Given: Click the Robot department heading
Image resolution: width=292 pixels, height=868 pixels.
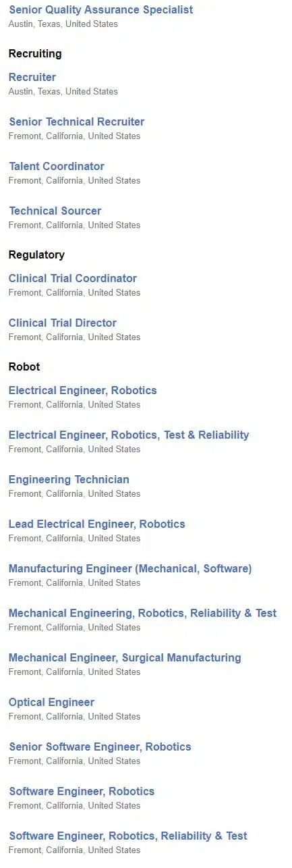Looking at the screenshot, I should (x=24, y=367).
